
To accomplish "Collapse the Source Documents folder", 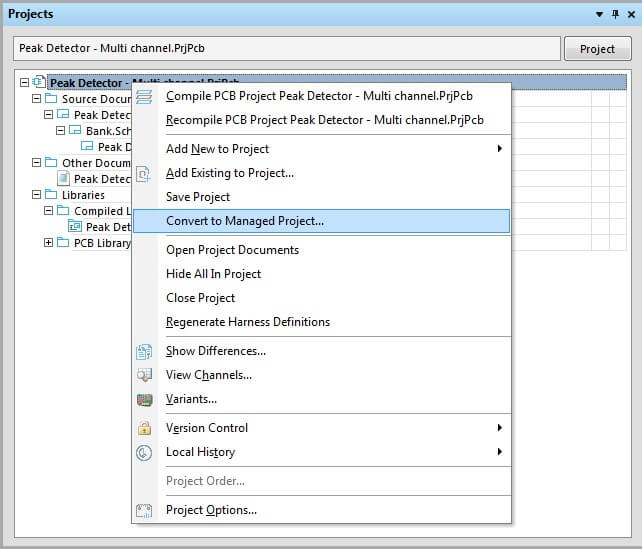I will coord(37,99).
